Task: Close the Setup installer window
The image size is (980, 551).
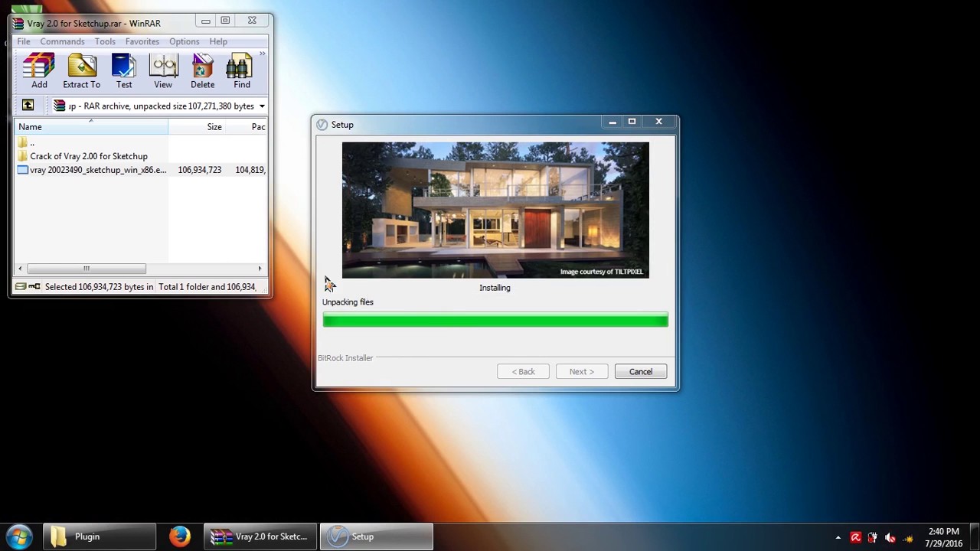Action: [658, 122]
